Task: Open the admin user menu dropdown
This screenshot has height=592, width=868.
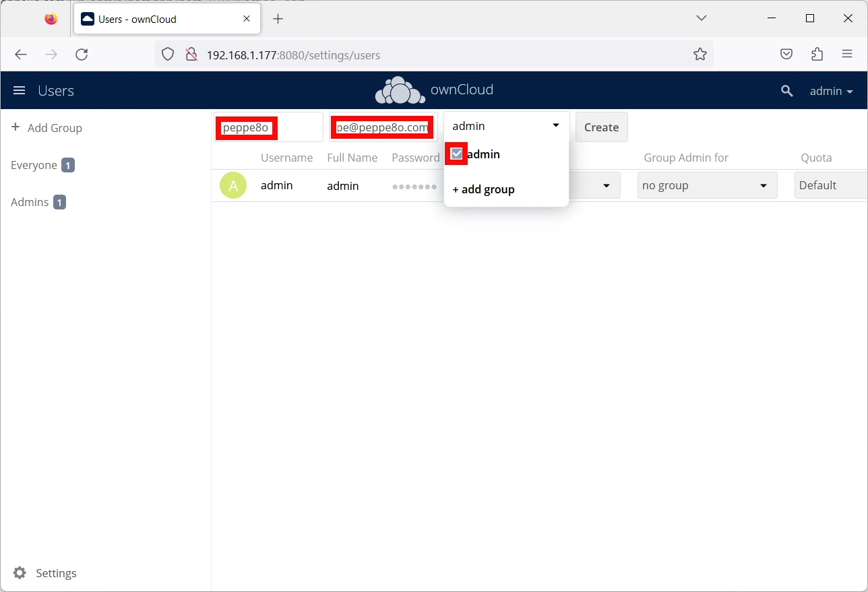Action: click(832, 91)
